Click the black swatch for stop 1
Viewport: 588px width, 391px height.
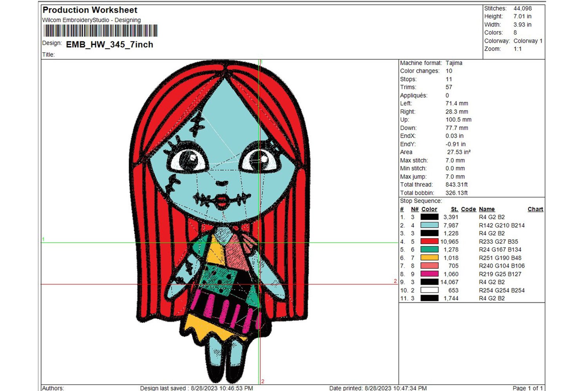coord(429,217)
